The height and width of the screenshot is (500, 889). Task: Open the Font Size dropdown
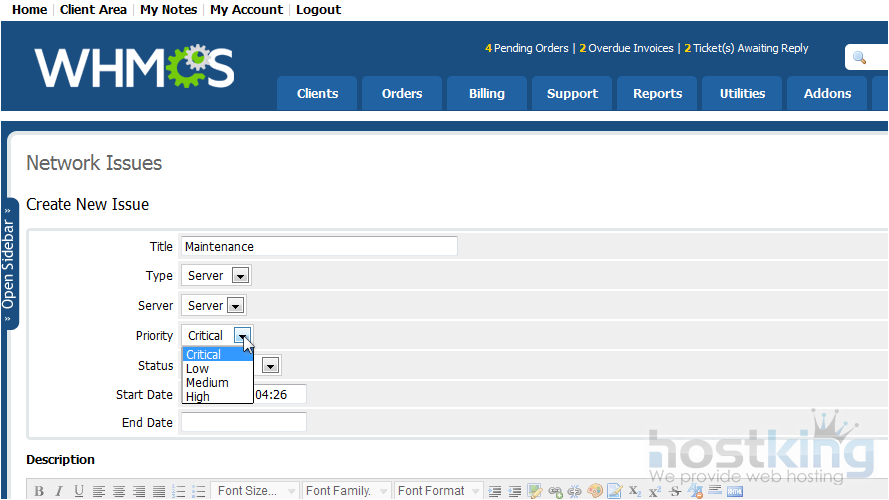pos(255,491)
